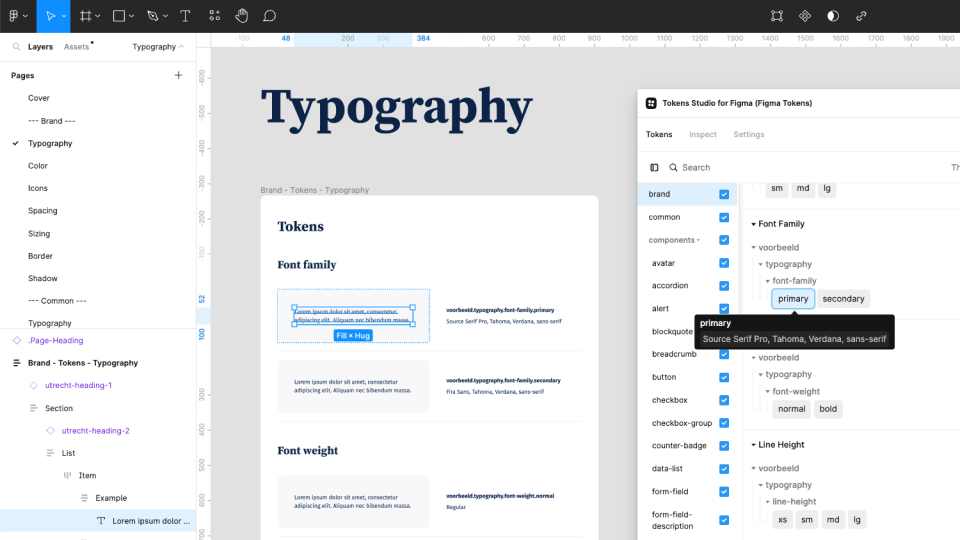Click the auto layout icon beside Section layer
This screenshot has height=540, width=960.
tap(34, 408)
